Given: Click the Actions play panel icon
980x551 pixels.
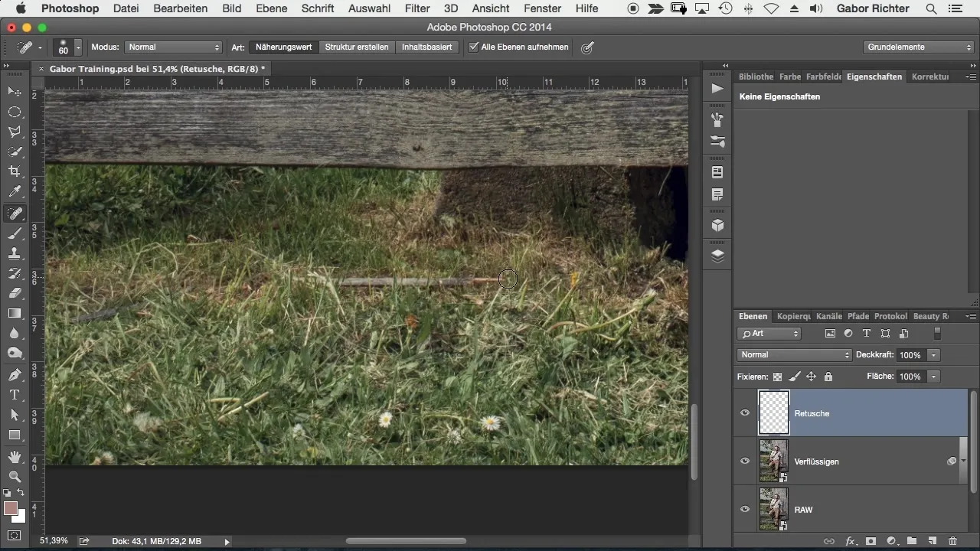Looking at the screenshot, I should point(717,89).
